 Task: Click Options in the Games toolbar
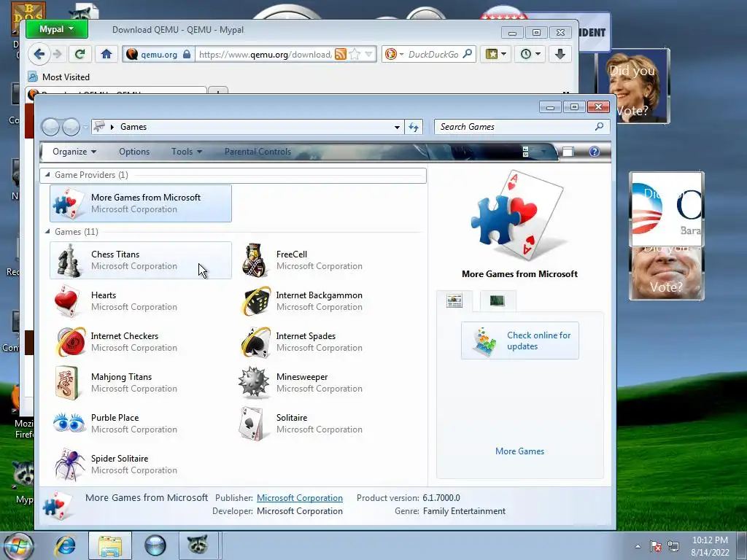pos(134,152)
